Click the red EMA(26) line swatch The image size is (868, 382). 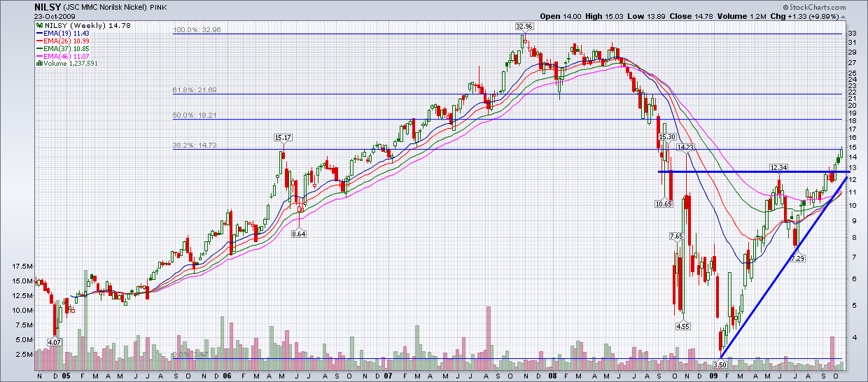[x=39, y=41]
